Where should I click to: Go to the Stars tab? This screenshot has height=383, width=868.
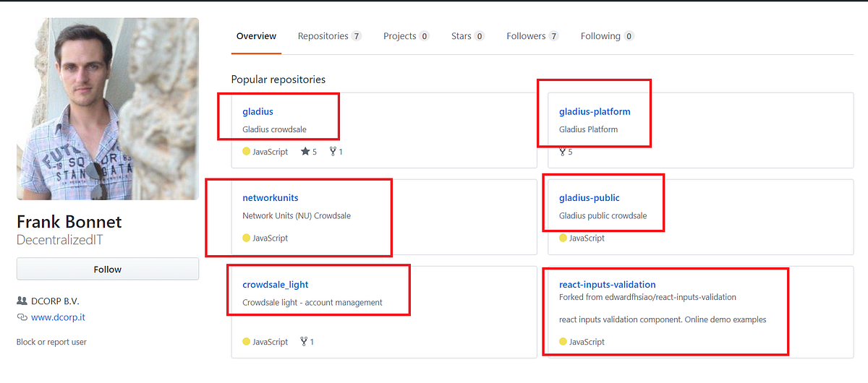461,36
